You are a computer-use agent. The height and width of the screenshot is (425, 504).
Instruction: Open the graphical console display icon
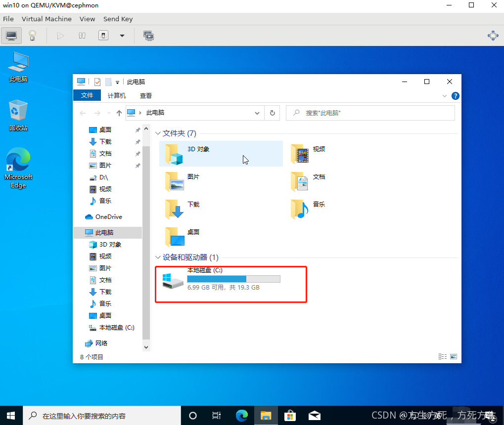[11, 35]
